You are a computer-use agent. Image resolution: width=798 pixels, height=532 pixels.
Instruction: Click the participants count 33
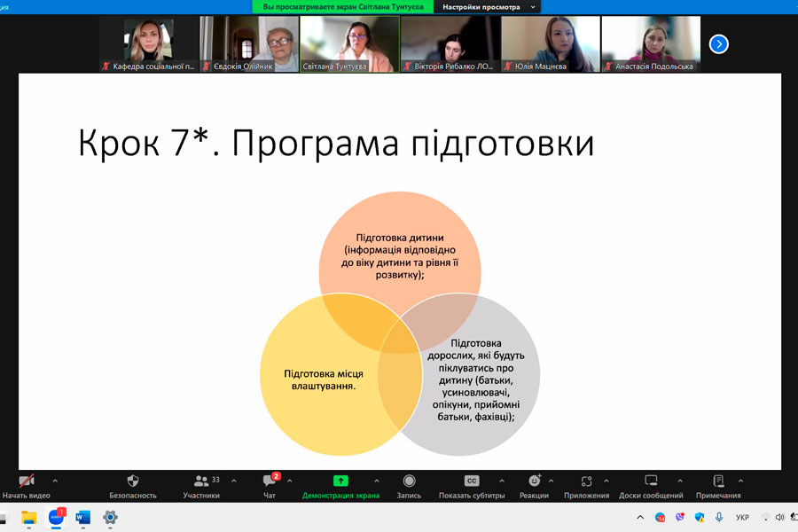point(215,480)
